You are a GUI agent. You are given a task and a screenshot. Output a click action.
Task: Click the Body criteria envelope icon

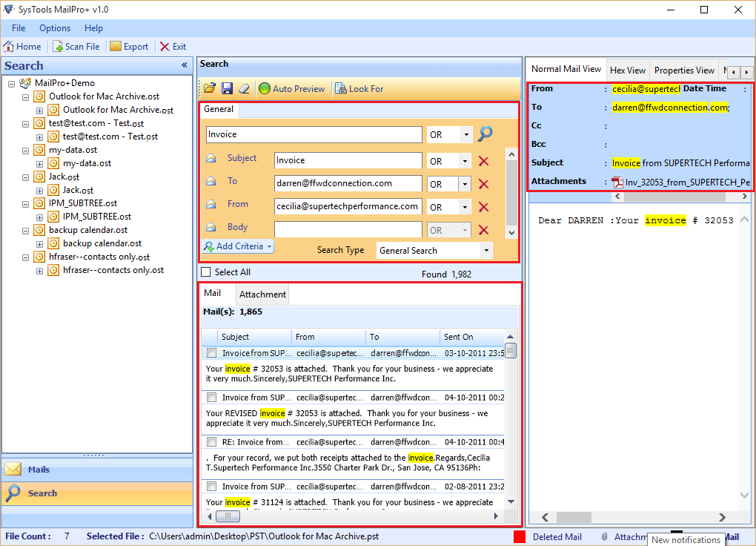[x=210, y=227]
